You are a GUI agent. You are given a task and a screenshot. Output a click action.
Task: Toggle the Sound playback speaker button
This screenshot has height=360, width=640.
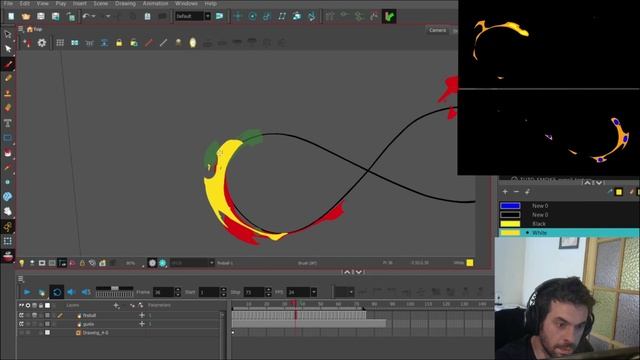click(x=71, y=292)
